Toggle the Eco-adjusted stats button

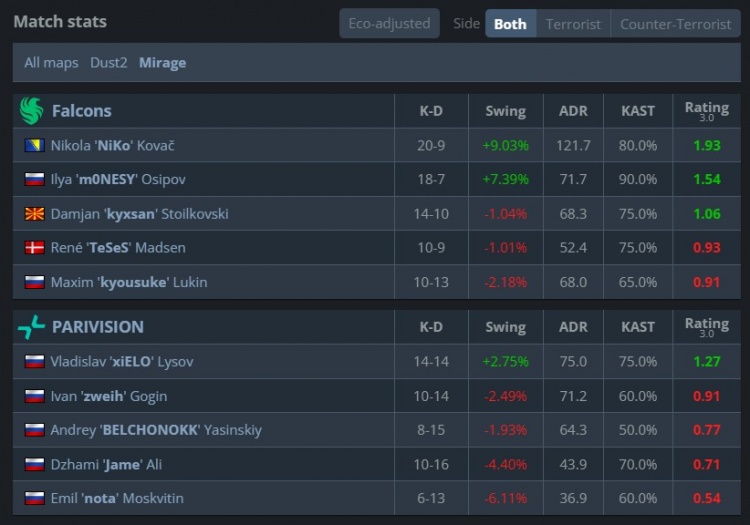[389, 24]
